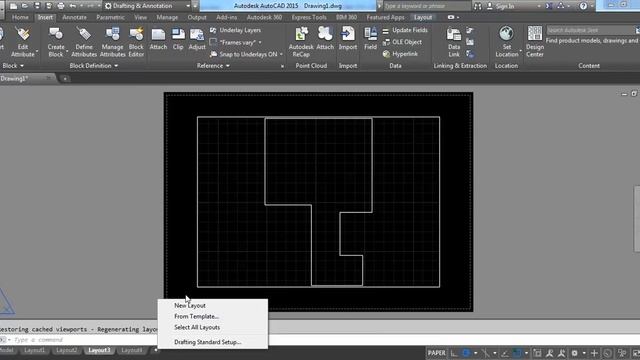Open the Parametric ribbon tab
Viewport: 640px width, 360px height.
(x=110, y=18)
